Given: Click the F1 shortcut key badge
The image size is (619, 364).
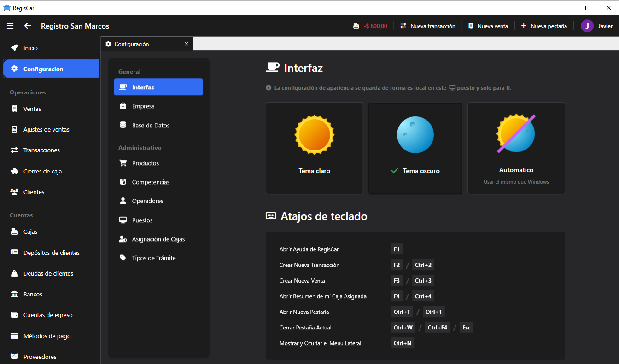Looking at the screenshot, I should [x=397, y=249].
